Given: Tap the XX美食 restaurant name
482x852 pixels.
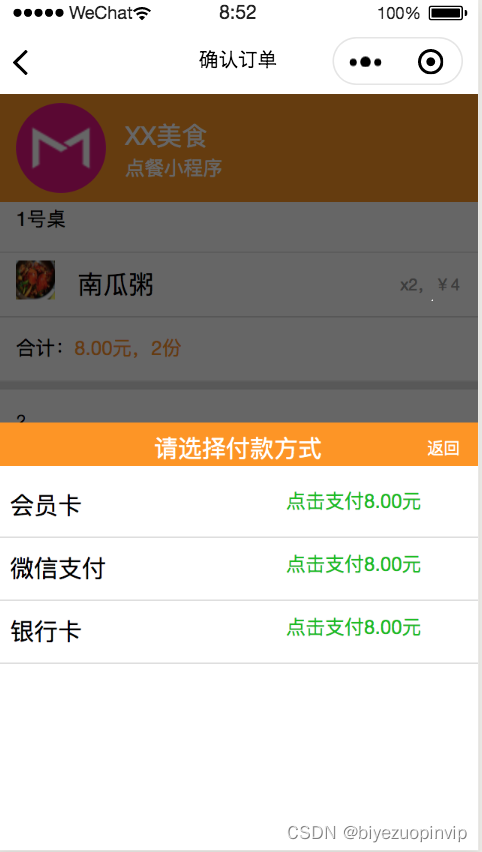Looking at the screenshot, I should [166, 136].
